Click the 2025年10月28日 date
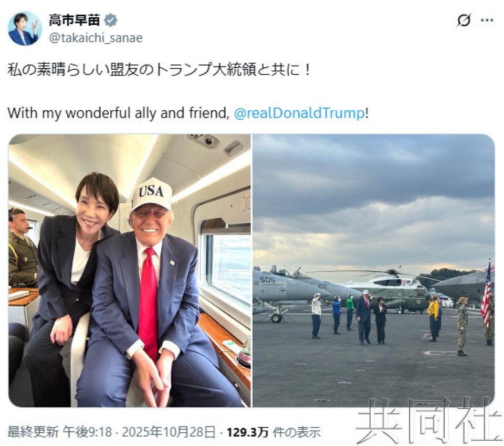Screen dimensions: 504x446 [169, 432]
